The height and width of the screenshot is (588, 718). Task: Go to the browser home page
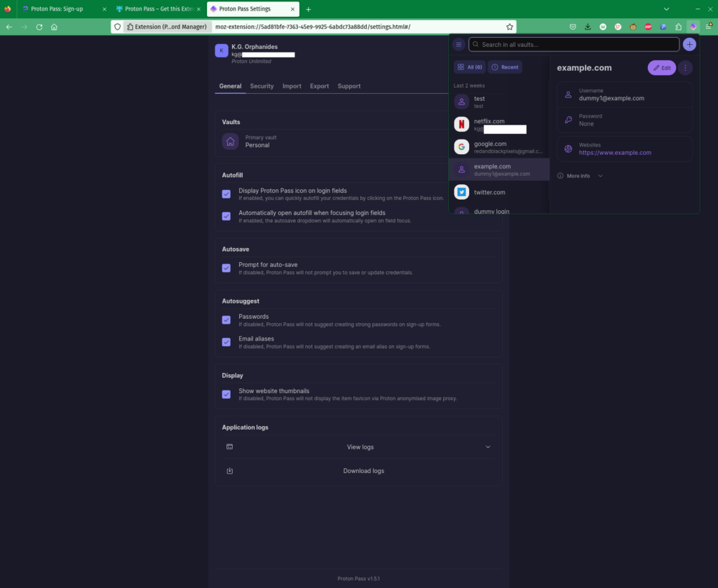54,27
